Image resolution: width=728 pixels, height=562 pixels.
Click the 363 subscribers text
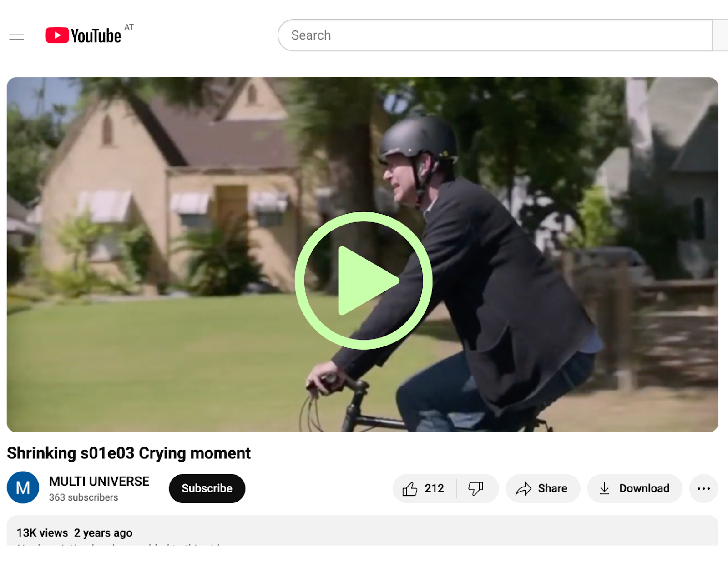click(x=83, y=497)
